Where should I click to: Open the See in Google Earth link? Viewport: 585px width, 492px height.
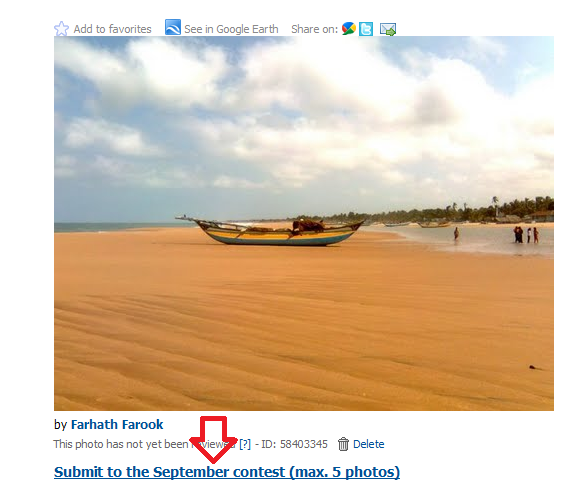(231, 29)
